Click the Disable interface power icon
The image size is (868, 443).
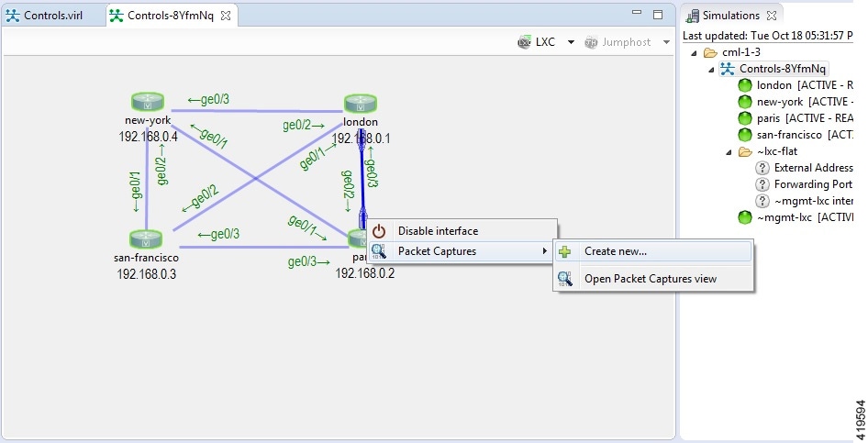[x=379, y=231]
